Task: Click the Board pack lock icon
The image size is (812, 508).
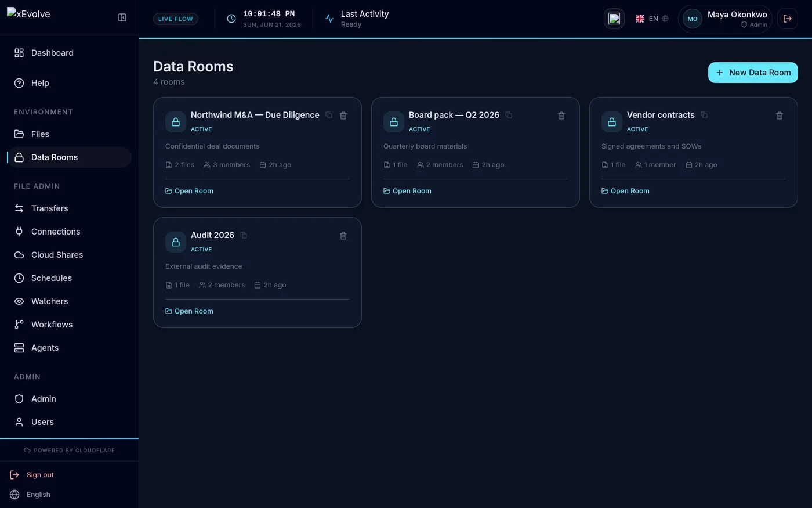Action: pyautogui.click(x=394, y=122)
